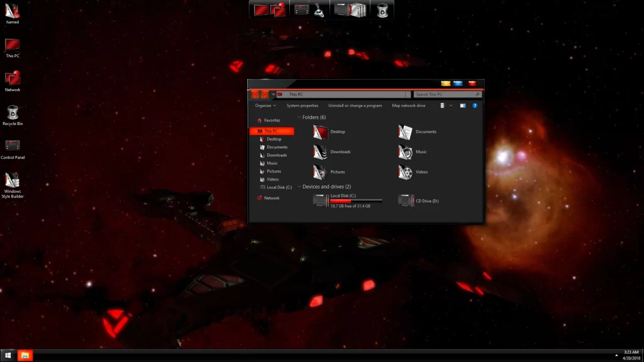The image size is (644, 362).
Task: Collapse the Folders (6) group
Action: (x=299, y=118)
